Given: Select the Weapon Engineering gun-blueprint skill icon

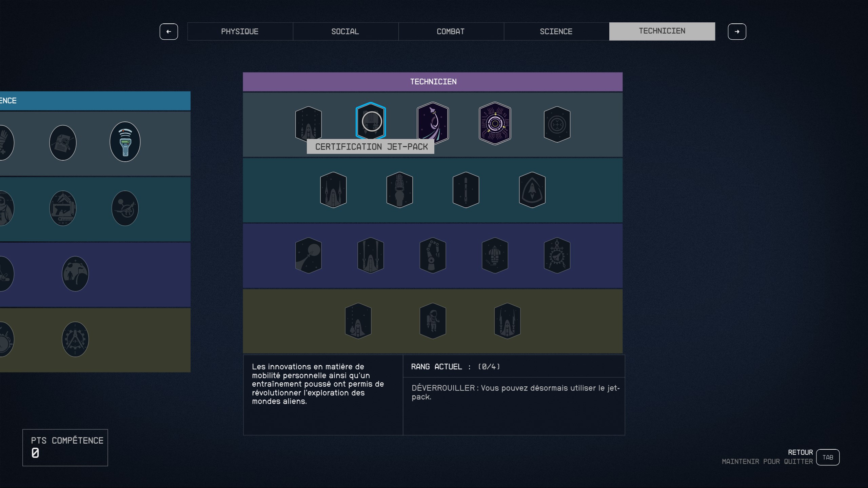Looking at the screenshot, I should [x=63, y=208].
